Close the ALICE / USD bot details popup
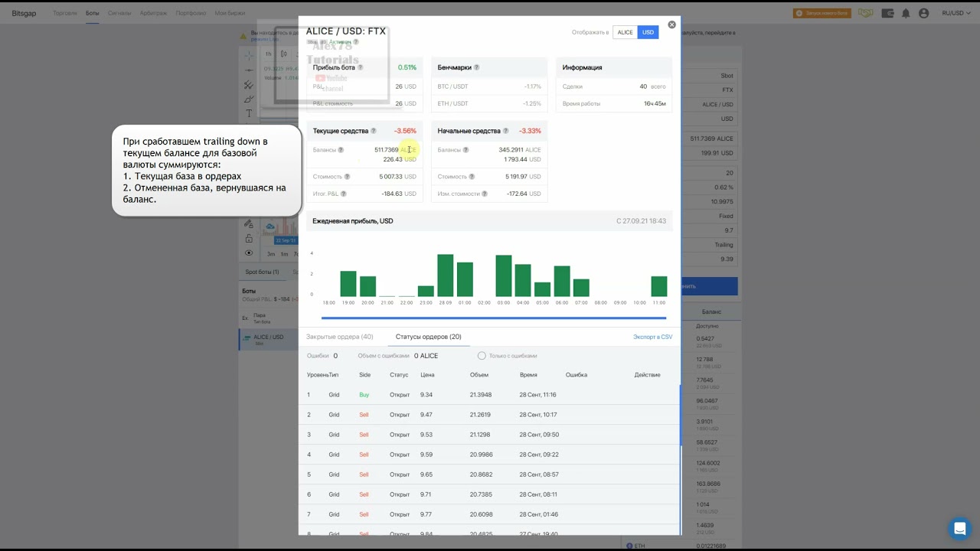 click(x=671, y=24)
